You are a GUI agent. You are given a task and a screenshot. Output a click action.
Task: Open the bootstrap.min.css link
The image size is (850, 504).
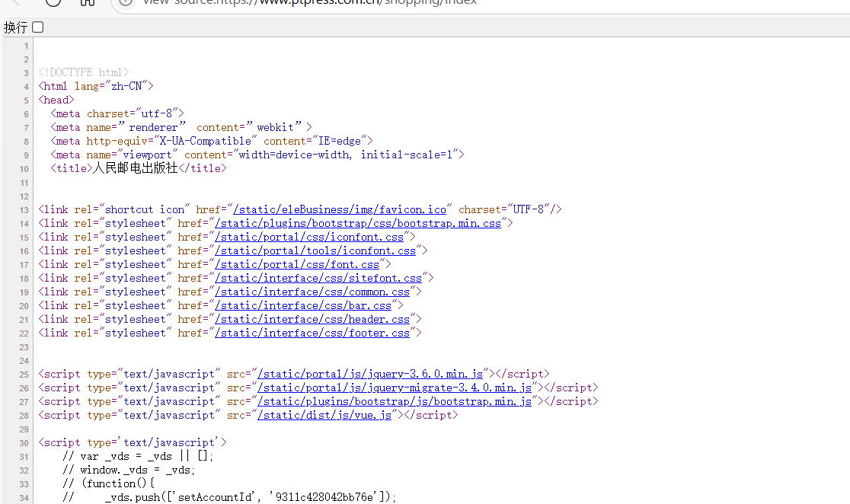(358, 223)
